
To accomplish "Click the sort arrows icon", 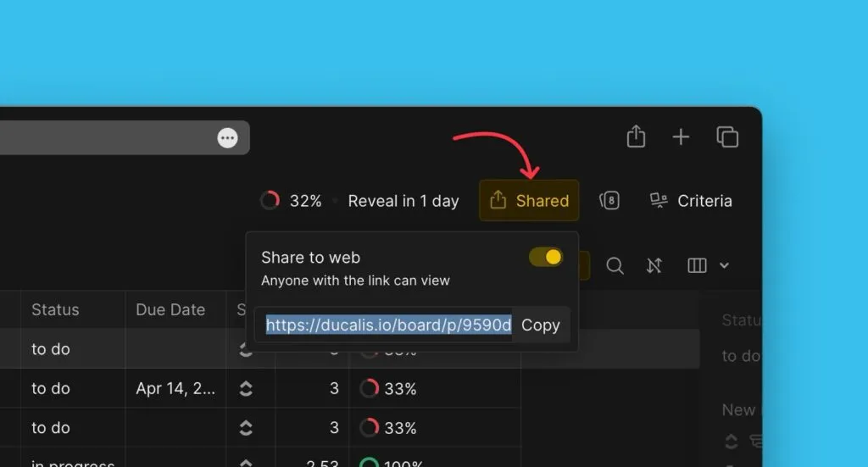I will (654, 265).
